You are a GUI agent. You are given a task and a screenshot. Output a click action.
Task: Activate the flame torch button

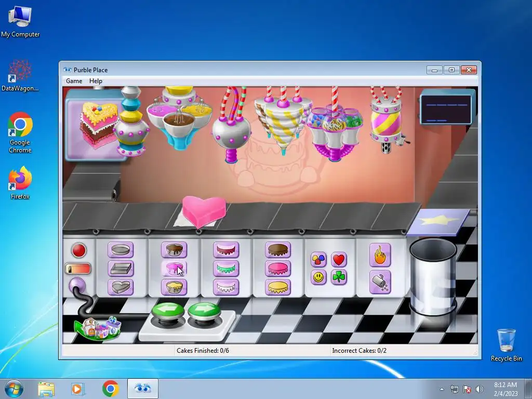380,255
